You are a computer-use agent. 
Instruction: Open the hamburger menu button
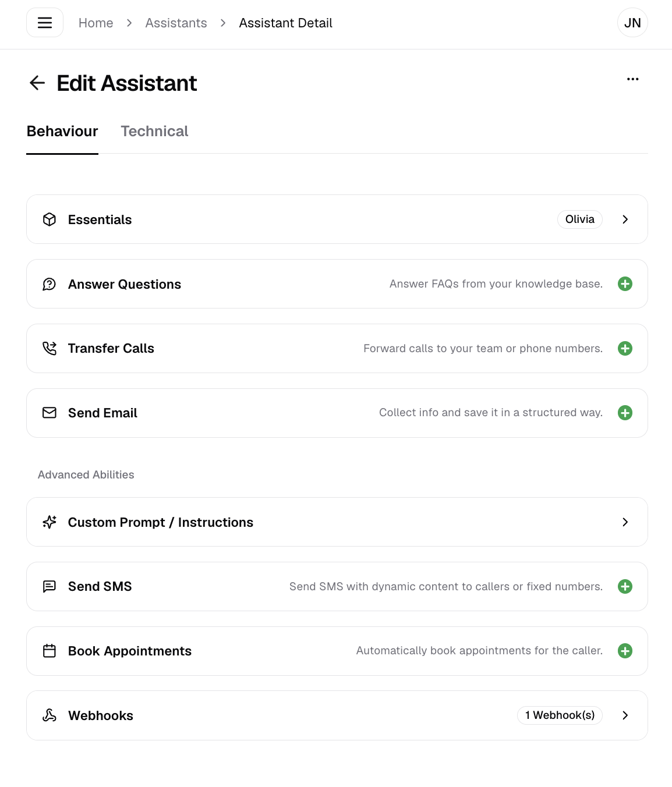[x=45, y=23]
